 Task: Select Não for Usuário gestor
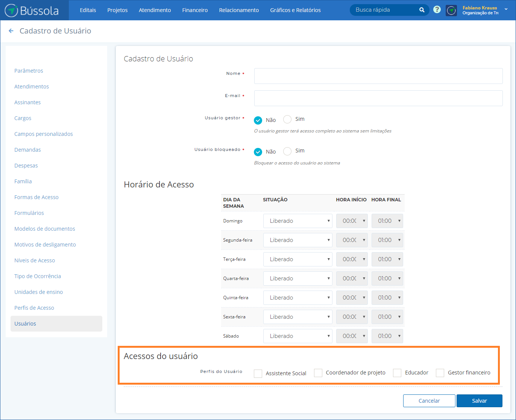tap(258, 120)
